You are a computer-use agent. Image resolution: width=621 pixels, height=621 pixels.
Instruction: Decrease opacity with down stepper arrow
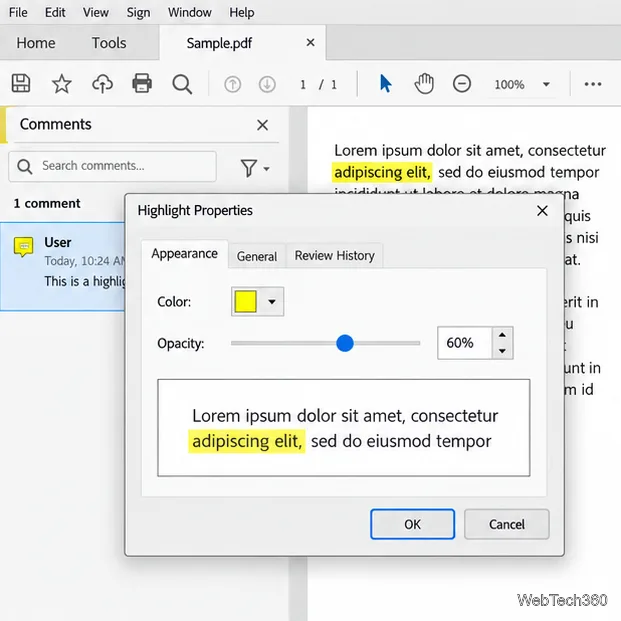click(502, 351)
